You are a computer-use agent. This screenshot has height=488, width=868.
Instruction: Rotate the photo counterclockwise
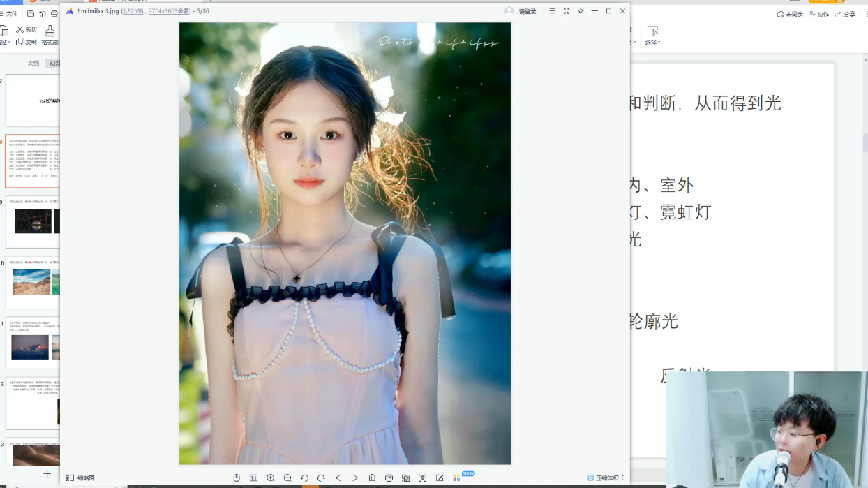(x=304, y=478)
